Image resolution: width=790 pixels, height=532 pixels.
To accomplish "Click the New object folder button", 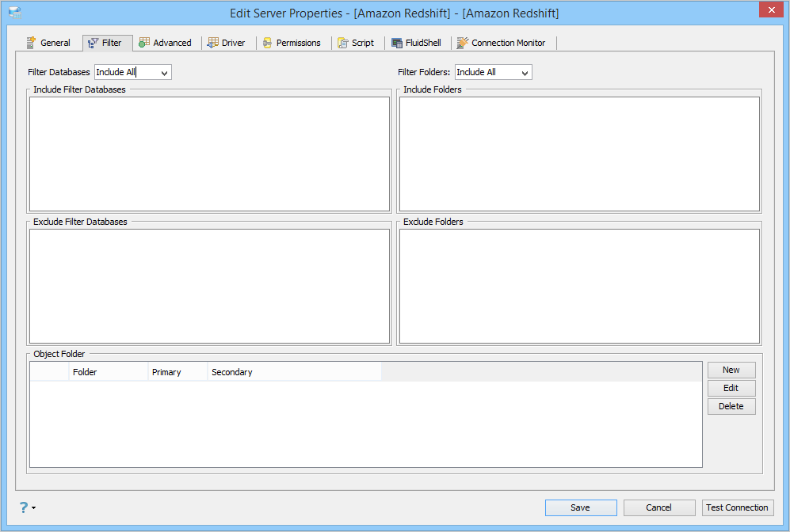I will [731, 370].
